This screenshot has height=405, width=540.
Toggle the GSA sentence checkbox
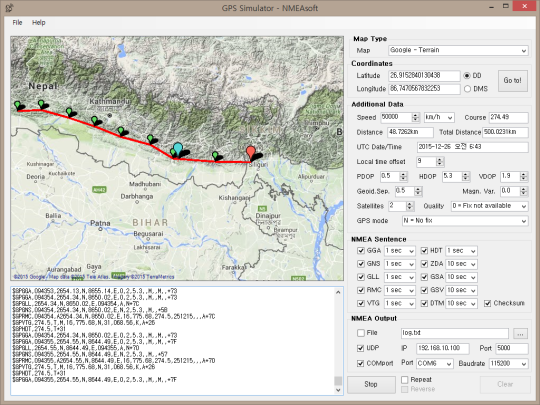pos(424,277)
